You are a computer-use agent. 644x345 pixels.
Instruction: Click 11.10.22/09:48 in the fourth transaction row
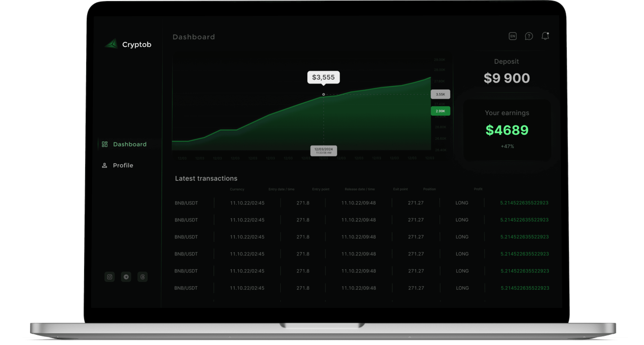tap(359, 254)
